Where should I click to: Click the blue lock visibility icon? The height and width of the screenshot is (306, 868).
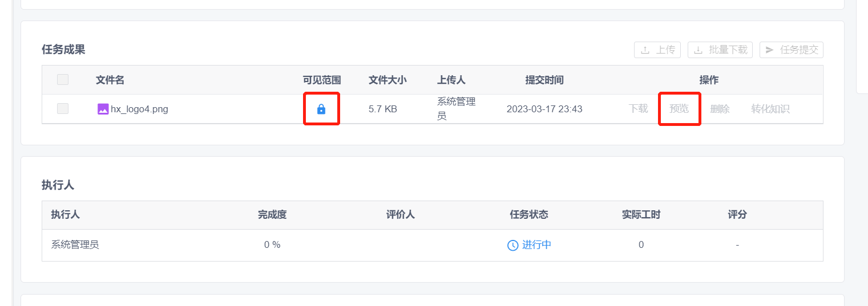(x=321, y=109)
